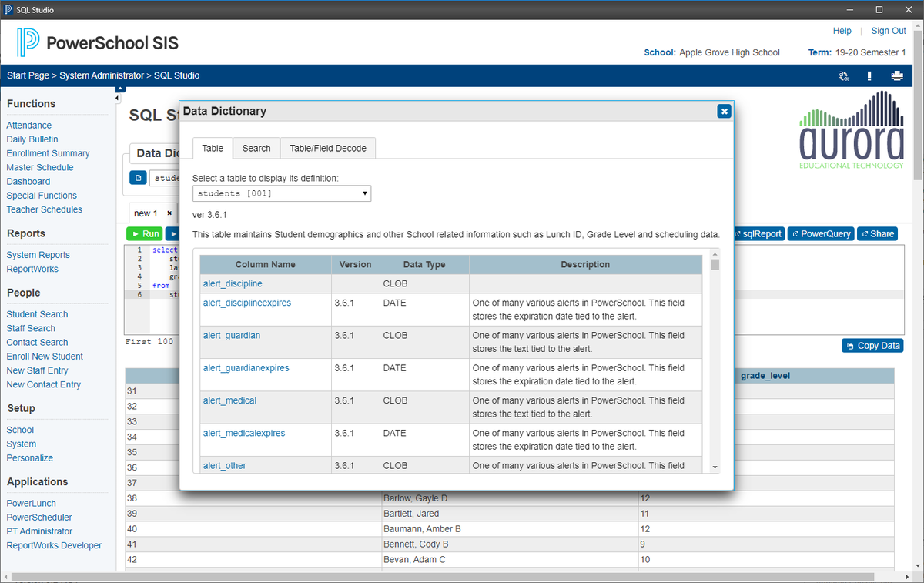The height and width of the screenshot is (583, 924).
Task: Open PT Administrator link
Action: [x=39, y=531]
